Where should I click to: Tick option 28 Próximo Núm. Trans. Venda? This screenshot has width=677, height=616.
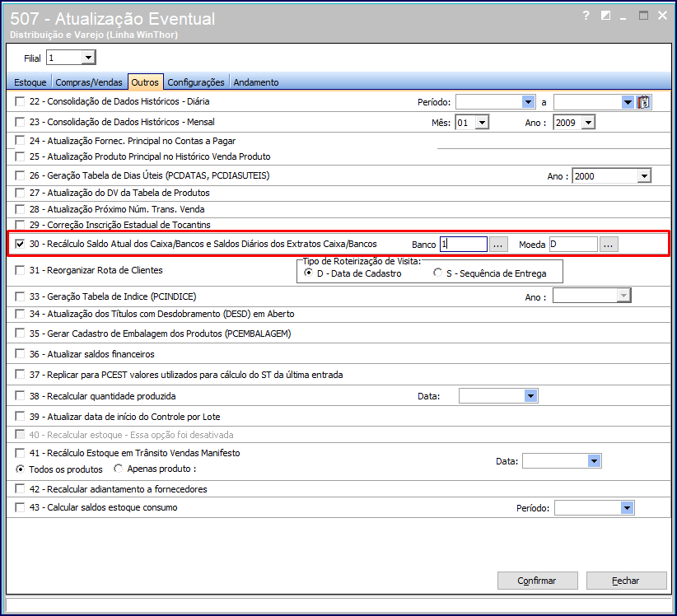20,209
